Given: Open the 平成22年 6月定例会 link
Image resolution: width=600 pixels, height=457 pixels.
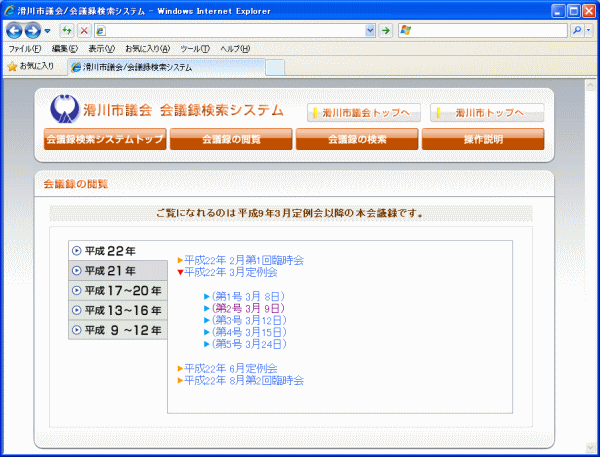Looking at the screenshot, I should pos(231,368).
